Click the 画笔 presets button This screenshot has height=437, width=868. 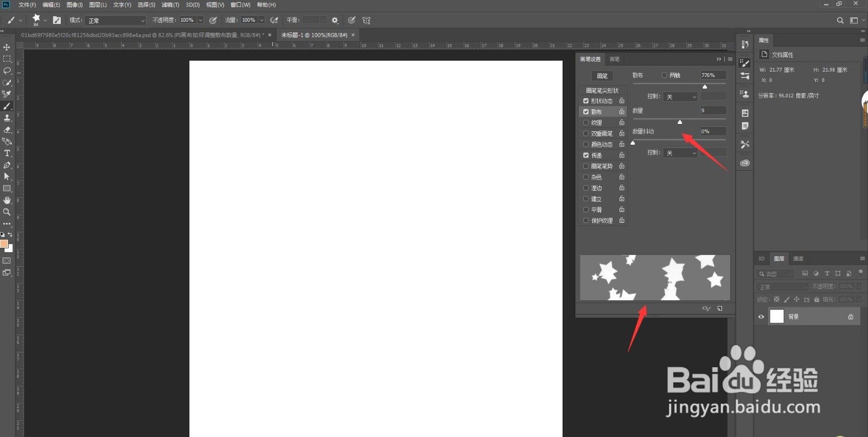point(602,76)
